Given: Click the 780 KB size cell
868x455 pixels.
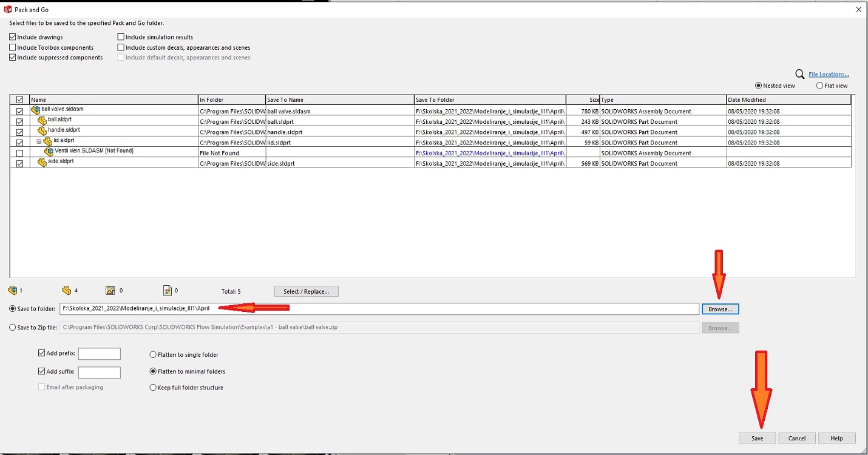Looking at the screenshot, I should (x=583, y=112).
